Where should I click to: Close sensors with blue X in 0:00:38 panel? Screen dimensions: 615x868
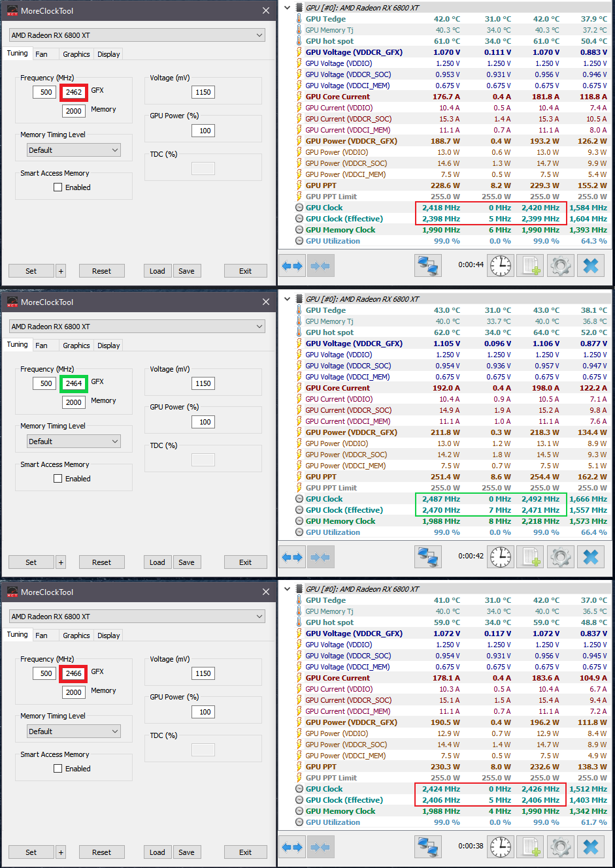tap(591, 847)
